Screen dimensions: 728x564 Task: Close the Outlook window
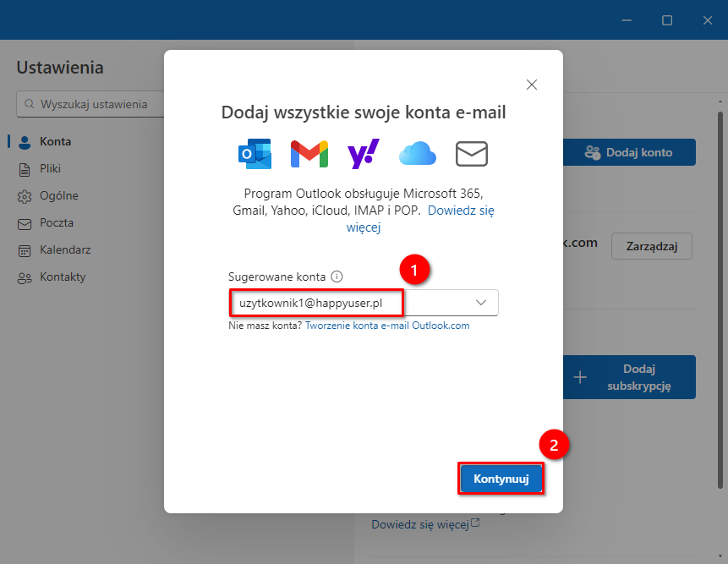point(708,20)
